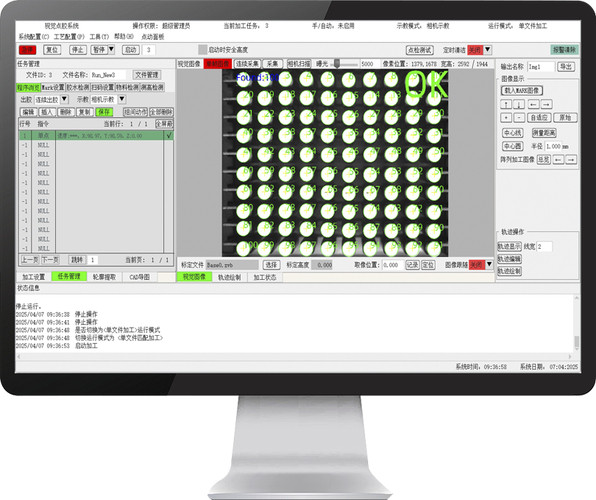This screenshot has height=500, width=596.
Task: Click the red 急停 emergency stop button
Action: [28, 50]
